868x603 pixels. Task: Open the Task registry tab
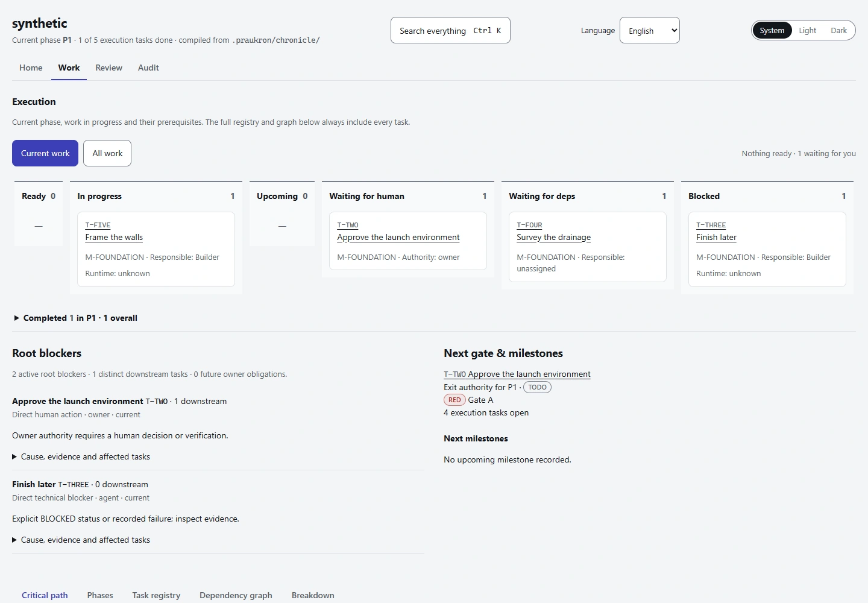coord(156,595)
